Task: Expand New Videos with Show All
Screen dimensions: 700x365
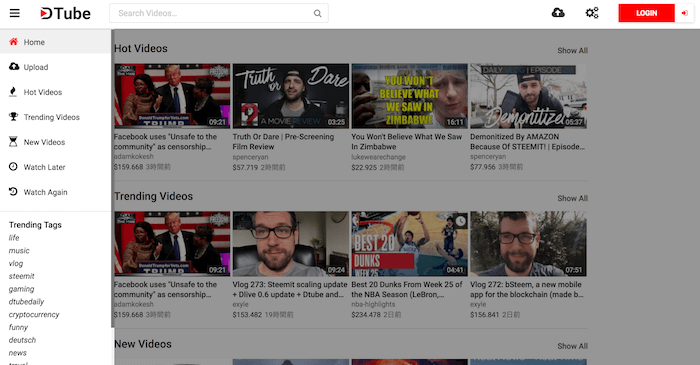Action: coord(572,346)
